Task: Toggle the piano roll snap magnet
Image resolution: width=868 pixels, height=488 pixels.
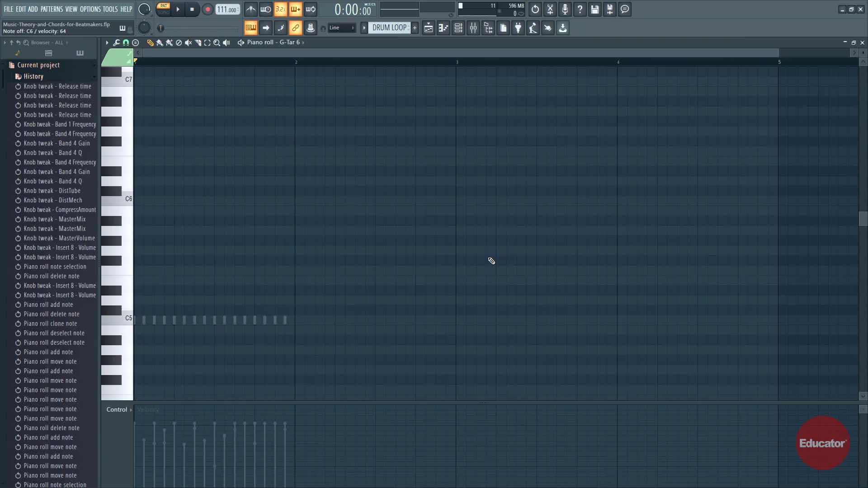Action: [x=126, y=42]
